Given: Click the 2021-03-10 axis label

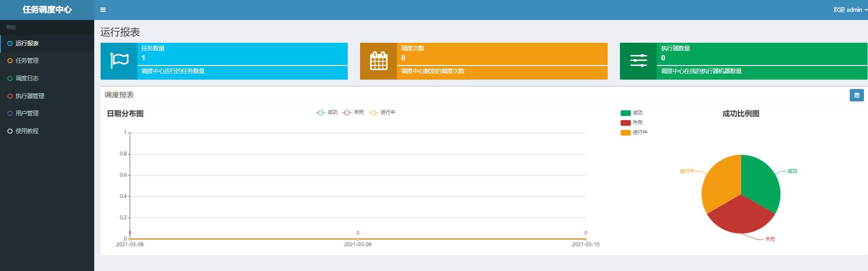Looking at the screenshot, I should tap(586, 245).
